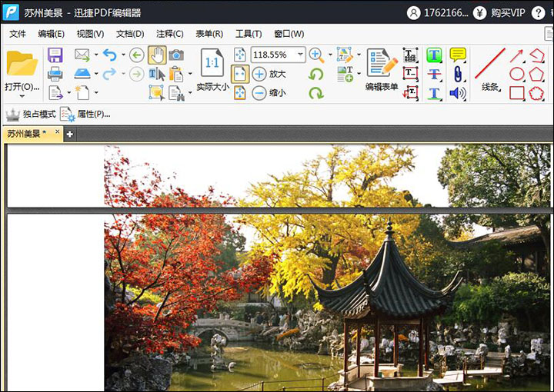This screenshot has width=554, height=392.
Task: Toggle fit width page mode
Action: coord(240,74)
